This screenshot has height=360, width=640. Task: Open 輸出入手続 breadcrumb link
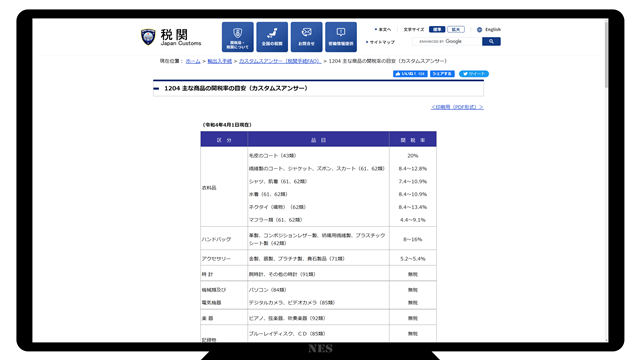[x=220, y=61]
